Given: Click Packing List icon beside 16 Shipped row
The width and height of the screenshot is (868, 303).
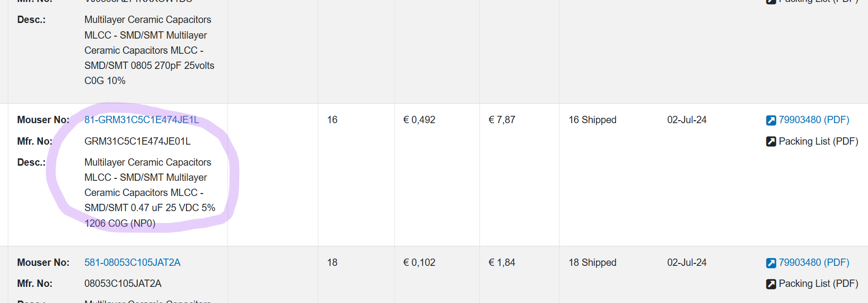Looking at the screenshot, I should pyautogui.click(x=771, y=142).
